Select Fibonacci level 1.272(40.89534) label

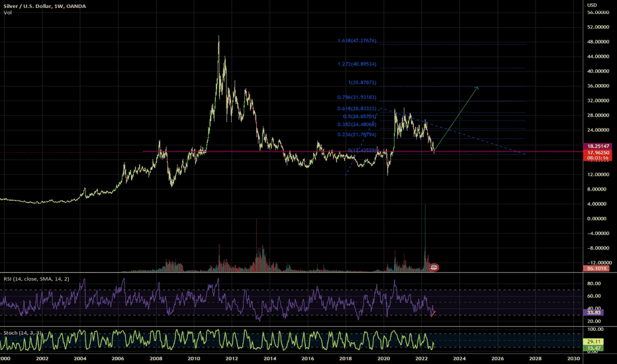click(357, 64)
